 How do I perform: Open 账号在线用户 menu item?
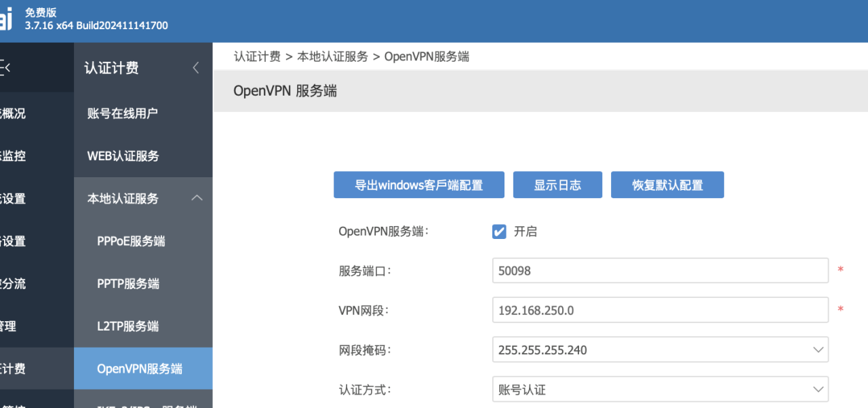pos(123,113)
